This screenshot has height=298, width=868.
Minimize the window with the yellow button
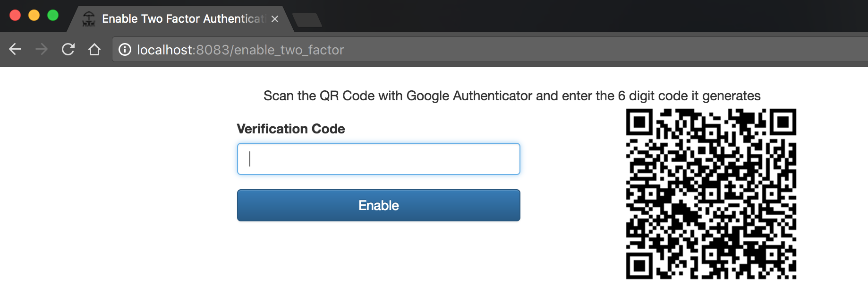click(34, 15)
